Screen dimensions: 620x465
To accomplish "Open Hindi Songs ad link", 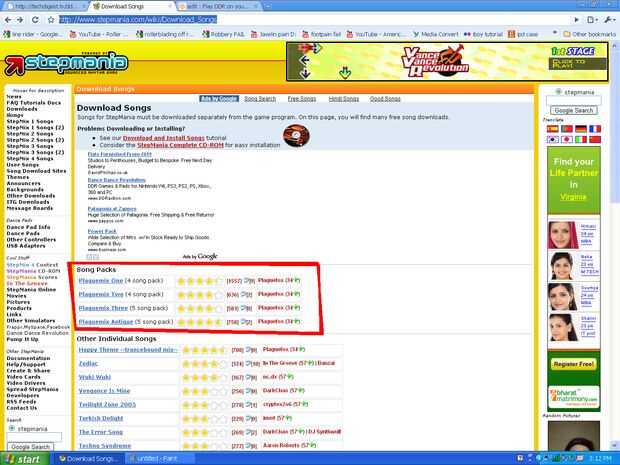I will [x=344, y=99].
